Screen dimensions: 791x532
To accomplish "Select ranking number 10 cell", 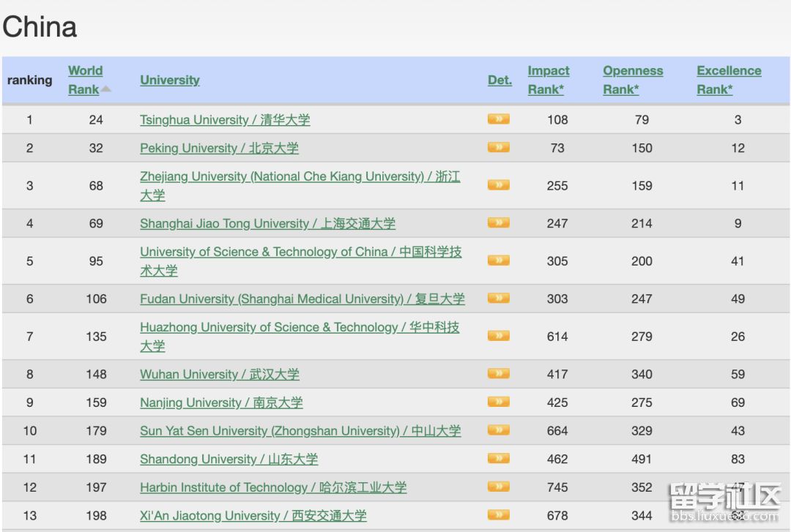I will (30, 430).
